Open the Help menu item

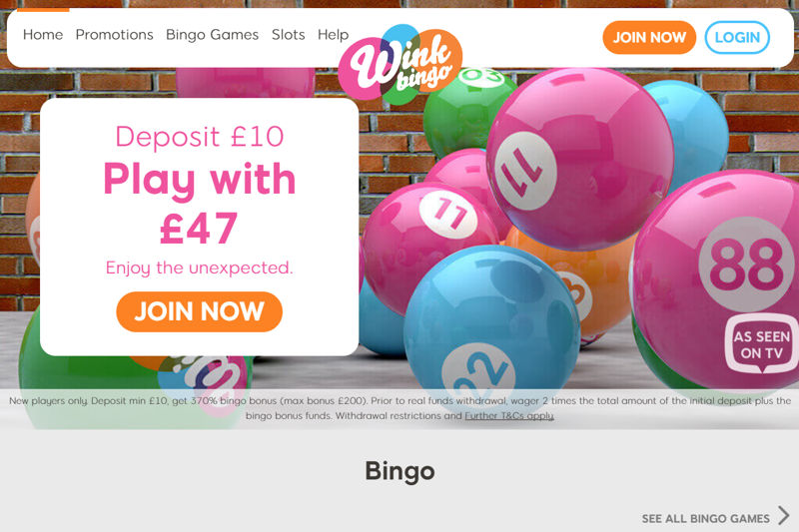click(x=333, y=35)
